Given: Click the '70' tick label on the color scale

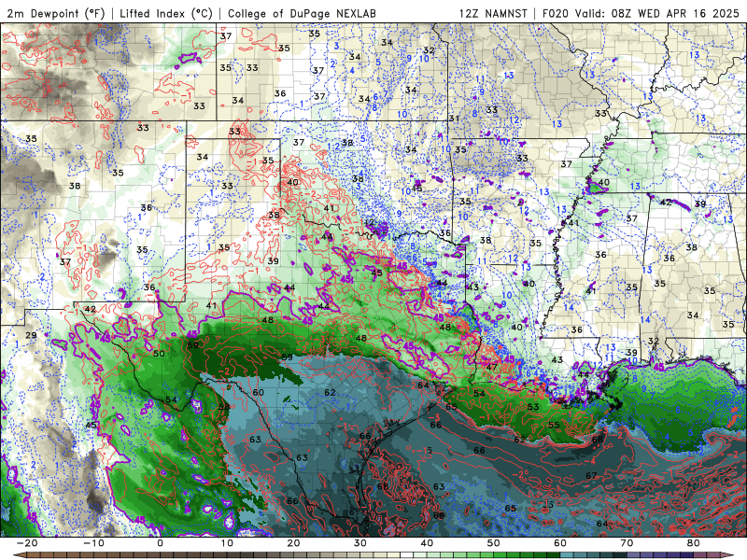Looking at the screenshot, I should click(x=627, y=543).
